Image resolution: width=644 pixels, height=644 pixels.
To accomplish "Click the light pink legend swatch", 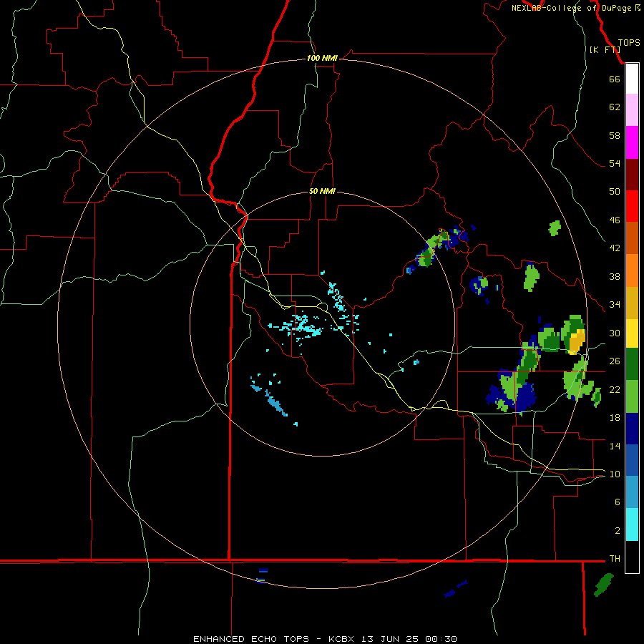I will (x=632, y=109).
